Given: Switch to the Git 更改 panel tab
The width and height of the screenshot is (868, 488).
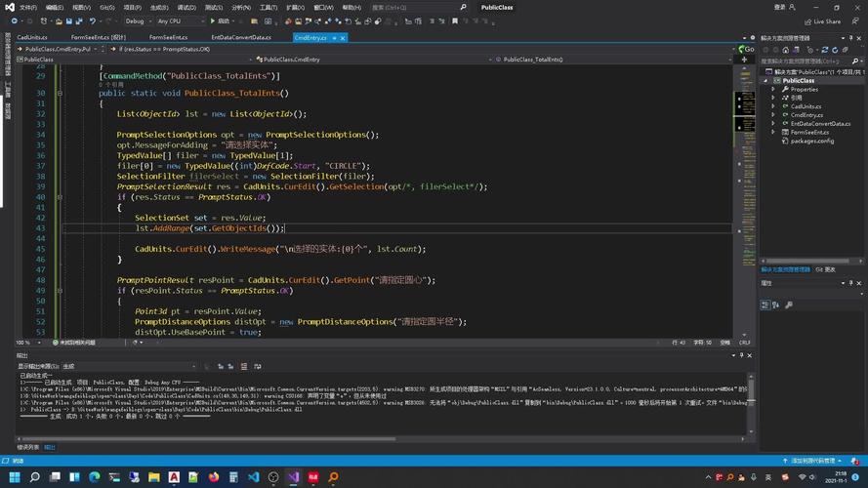Looking at the screenshot, I should click(x=825, y=269).
